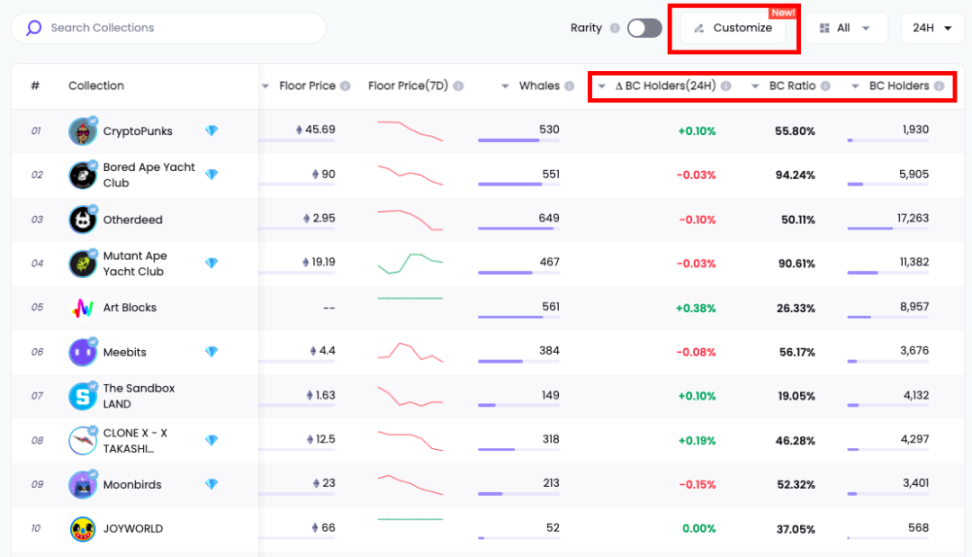Sort by the Whales column header
Image resolution: width=972 pixels, height=557 pixels.
pos(539,86)
